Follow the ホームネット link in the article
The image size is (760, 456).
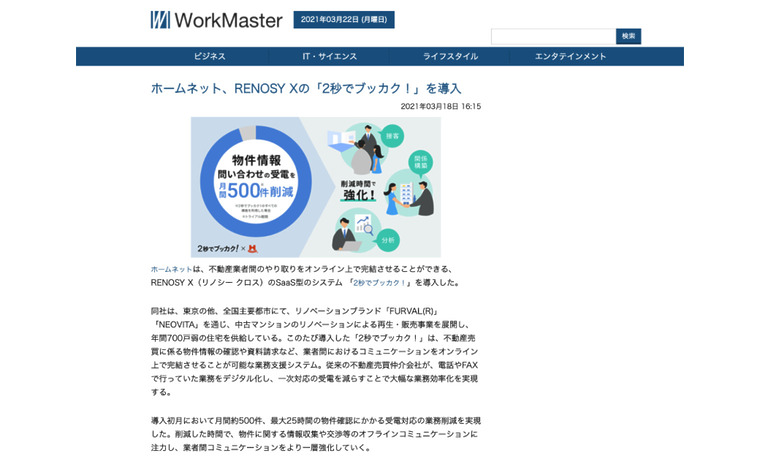[x=170, y=269]
